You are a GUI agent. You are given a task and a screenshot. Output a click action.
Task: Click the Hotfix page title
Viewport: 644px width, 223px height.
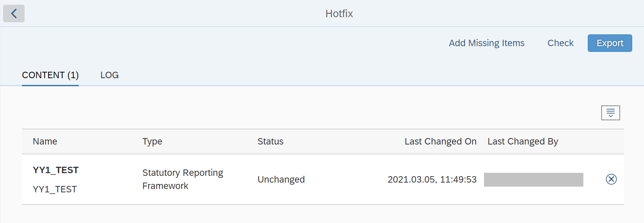pos(339,13)
